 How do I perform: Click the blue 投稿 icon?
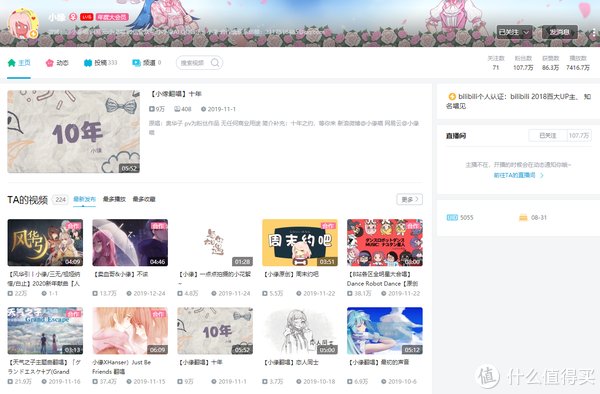[x=88, y=63]
